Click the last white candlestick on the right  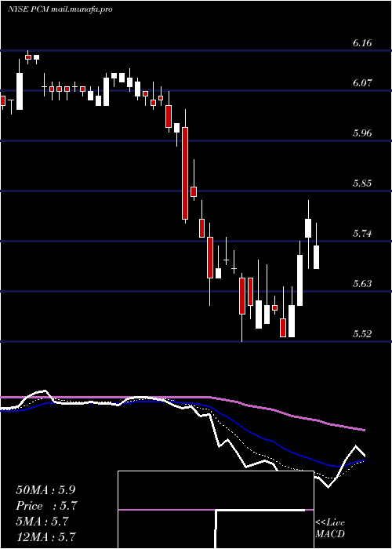(x=317, y=257)
